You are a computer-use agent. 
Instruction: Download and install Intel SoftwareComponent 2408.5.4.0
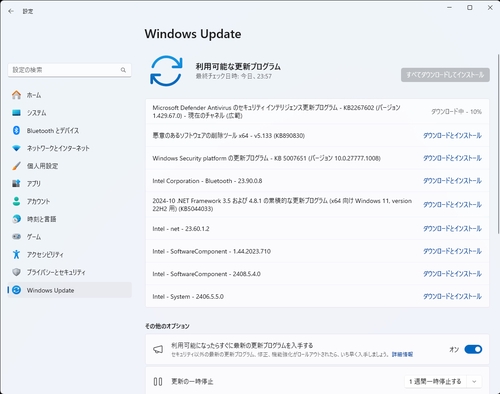tap(452, 274)
